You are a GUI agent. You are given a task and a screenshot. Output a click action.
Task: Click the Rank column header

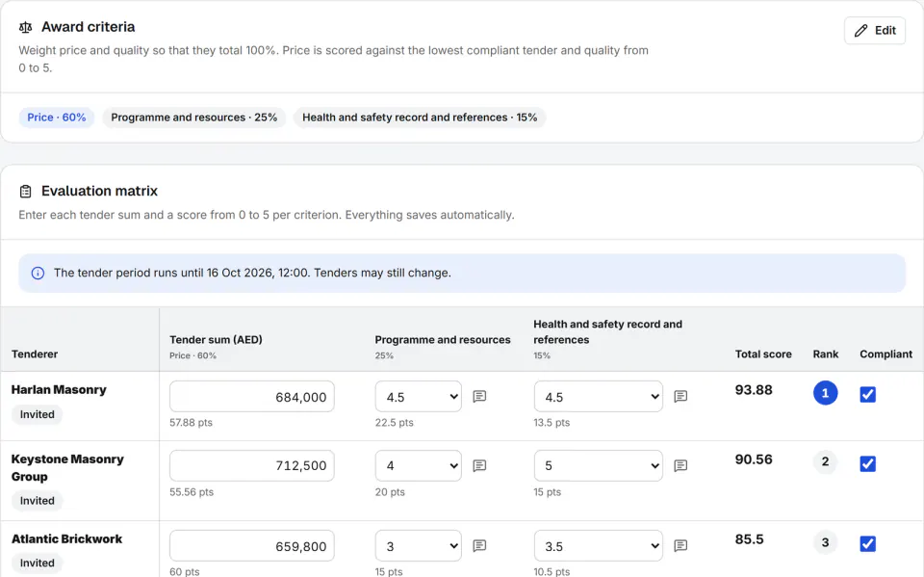click(x=825, y=354)
